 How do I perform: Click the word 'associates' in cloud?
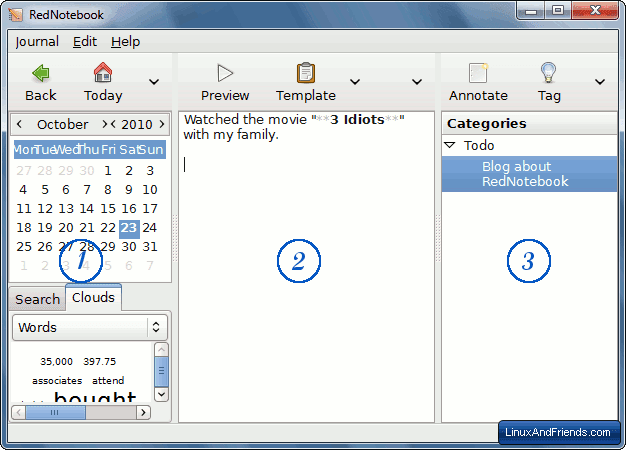pos(57,381)
